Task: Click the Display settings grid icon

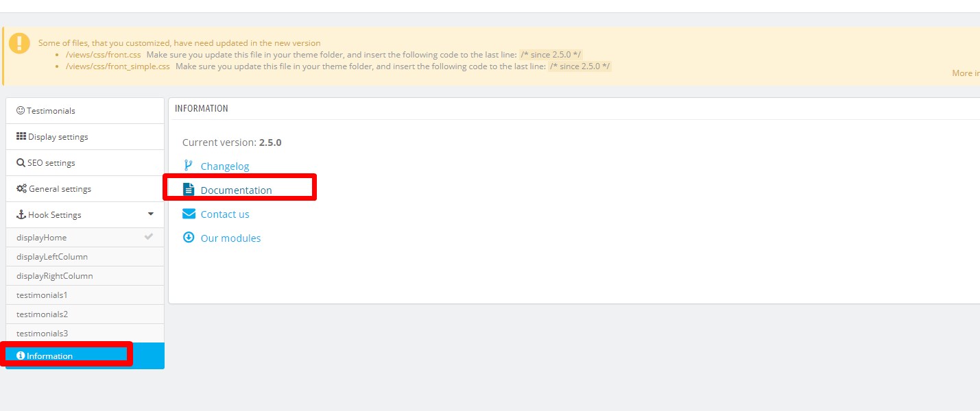Action: [x=21, y=136]
